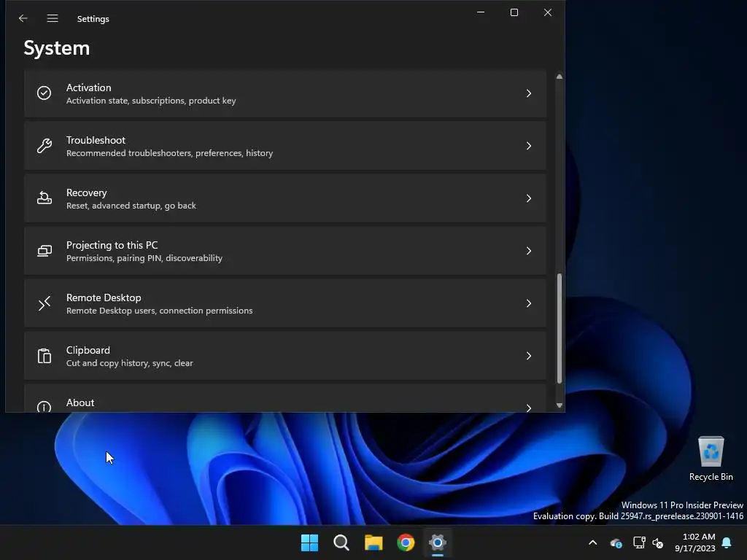Click the muted volume tray icon
The height and width of the screenshot is (560, 747).
(x=658, y=542)
